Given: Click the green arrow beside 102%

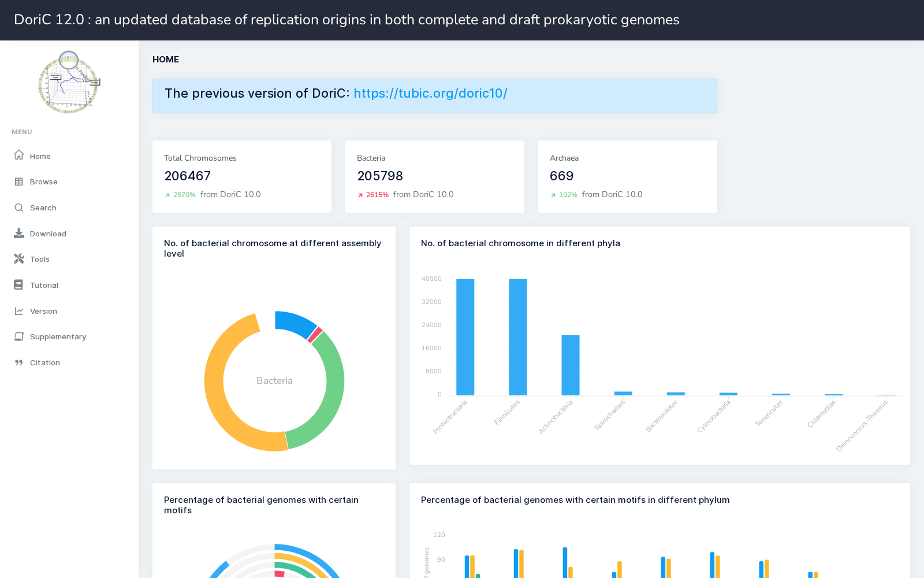Looking at the screenshot, I should pyautogui.click(x=553, y=195).
